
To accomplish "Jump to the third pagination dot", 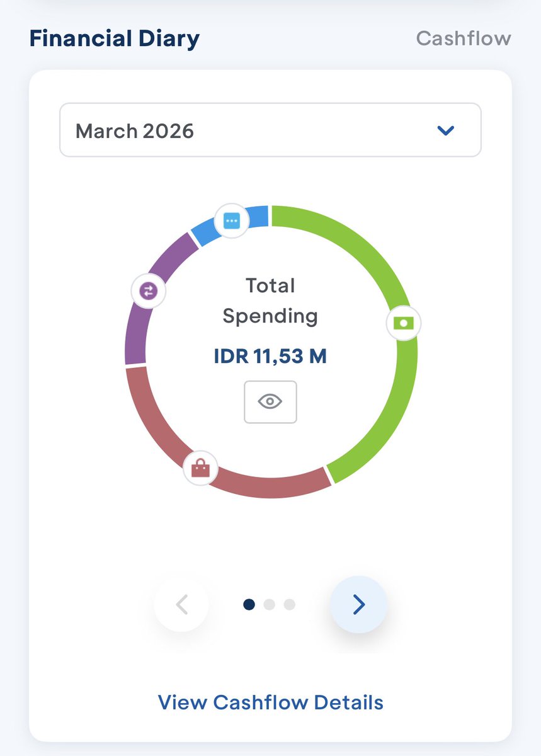I will click(x=290, y=605).
